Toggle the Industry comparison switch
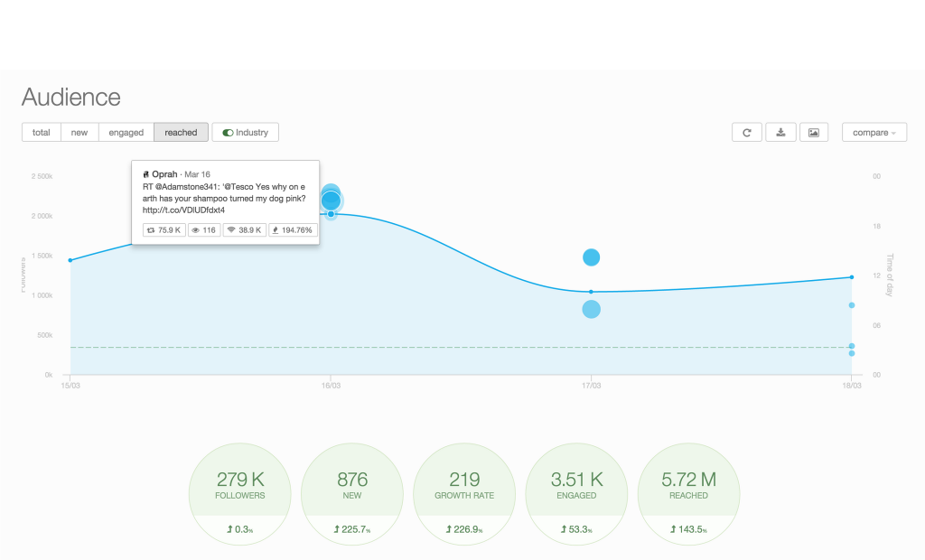The image size is (925, 560). pos(246,133)
